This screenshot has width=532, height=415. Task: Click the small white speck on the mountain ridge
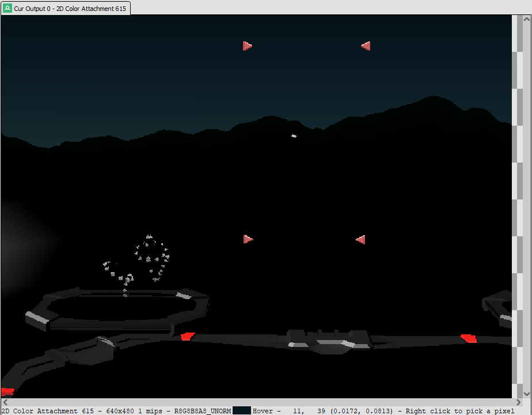coord(294,136)
